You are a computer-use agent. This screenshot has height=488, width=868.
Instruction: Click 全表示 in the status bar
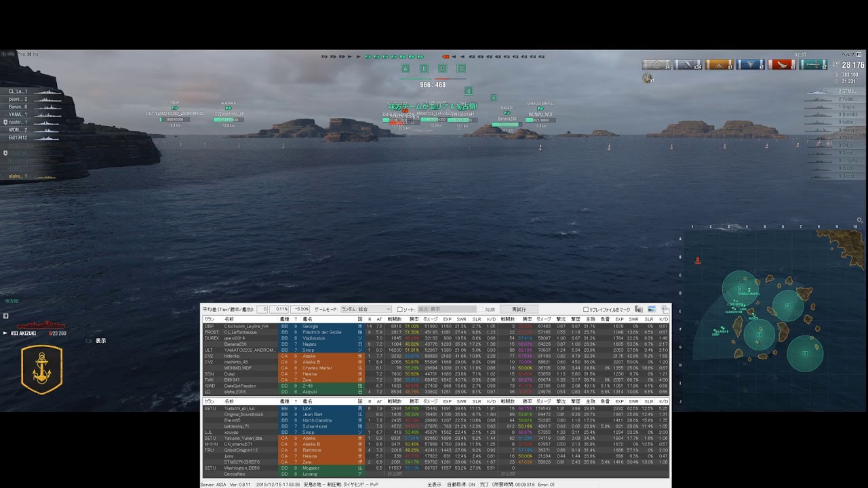pos(435,485)
